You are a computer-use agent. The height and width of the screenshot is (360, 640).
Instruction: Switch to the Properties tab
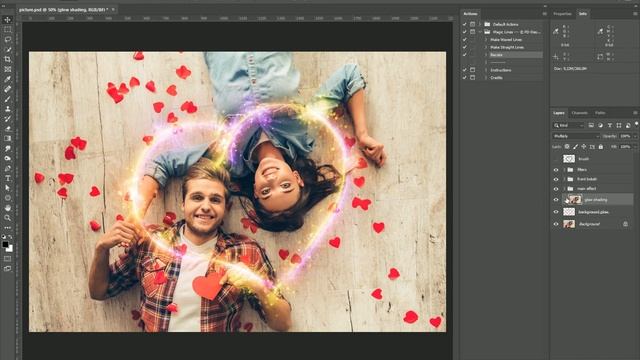tap(562, 14)
